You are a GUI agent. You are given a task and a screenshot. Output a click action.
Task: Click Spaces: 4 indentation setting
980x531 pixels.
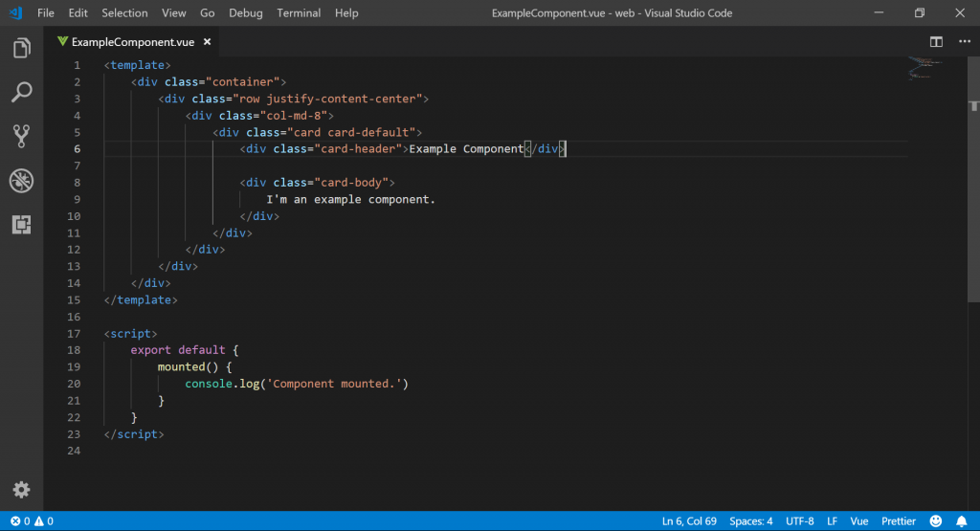pyautogui.click(x=750, y=521)
